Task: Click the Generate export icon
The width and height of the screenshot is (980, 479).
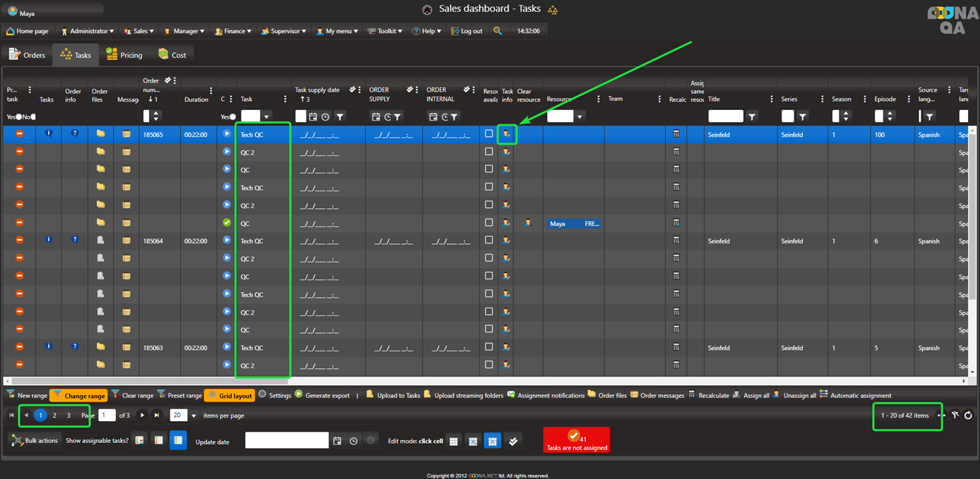Action: [x=299, y=394]
